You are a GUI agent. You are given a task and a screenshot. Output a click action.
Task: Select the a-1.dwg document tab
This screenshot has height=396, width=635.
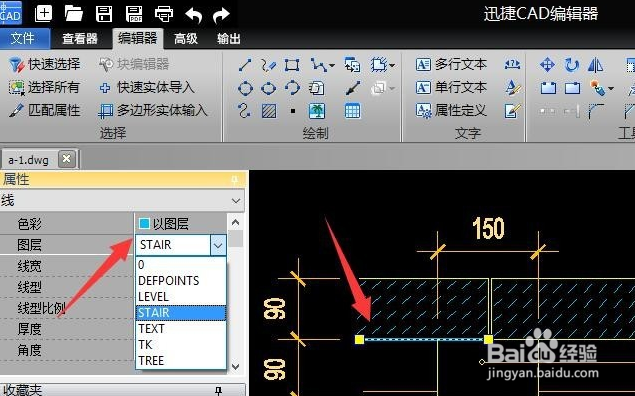(x=28, y=160)
